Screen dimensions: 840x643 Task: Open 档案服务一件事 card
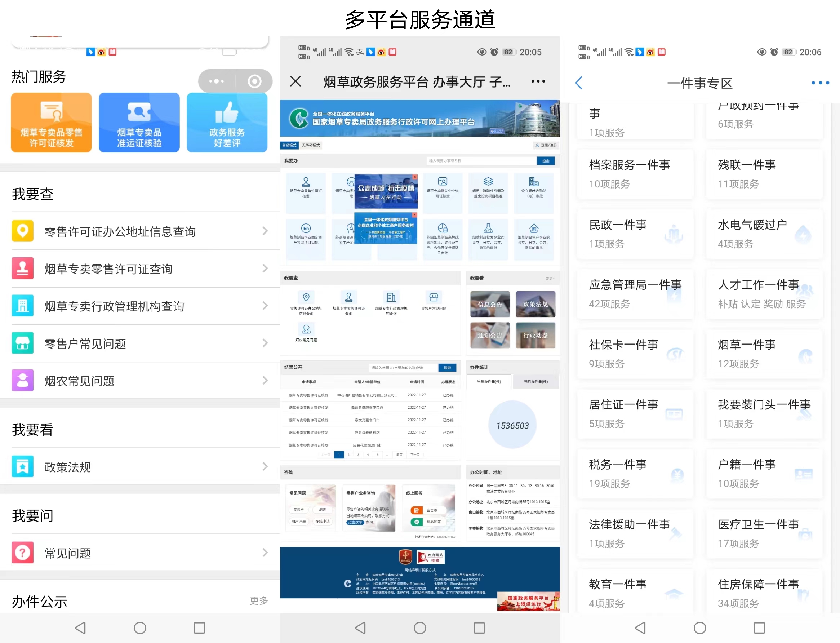point(635,174)
